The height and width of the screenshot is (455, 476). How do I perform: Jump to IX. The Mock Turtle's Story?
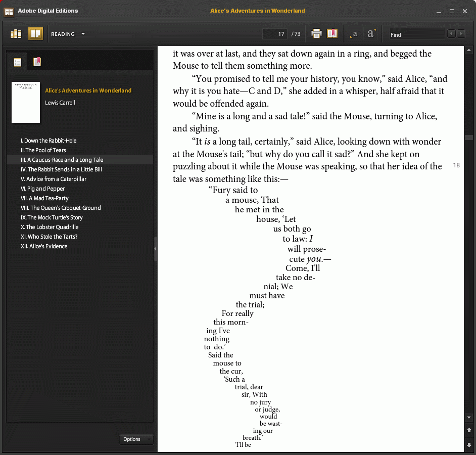click(52, 217)
